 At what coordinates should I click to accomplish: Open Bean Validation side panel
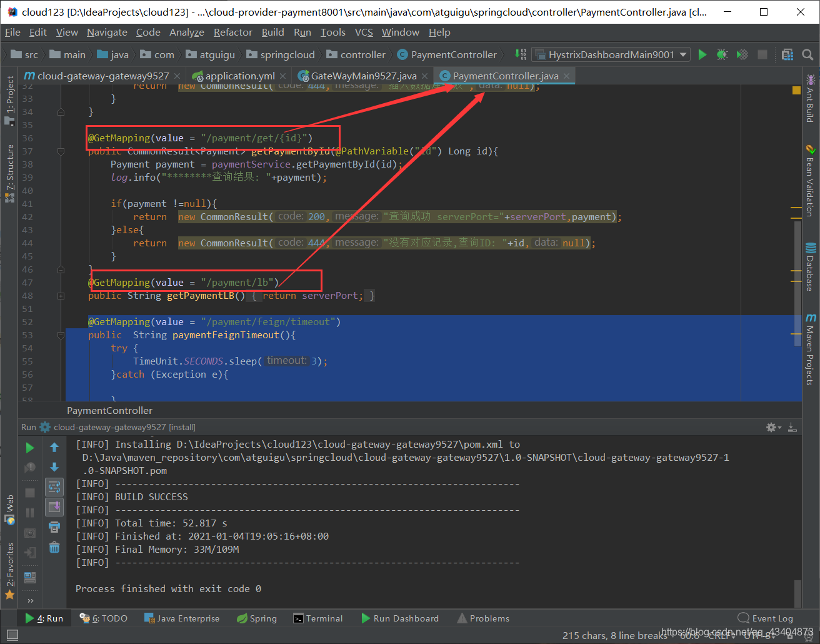[x=811, y=181]
